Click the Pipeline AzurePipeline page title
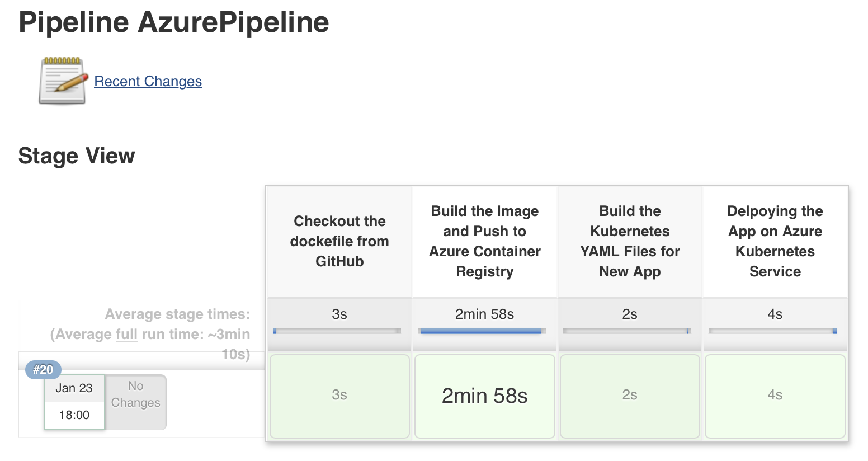The image size is (868, 461). tap(173, 22)
